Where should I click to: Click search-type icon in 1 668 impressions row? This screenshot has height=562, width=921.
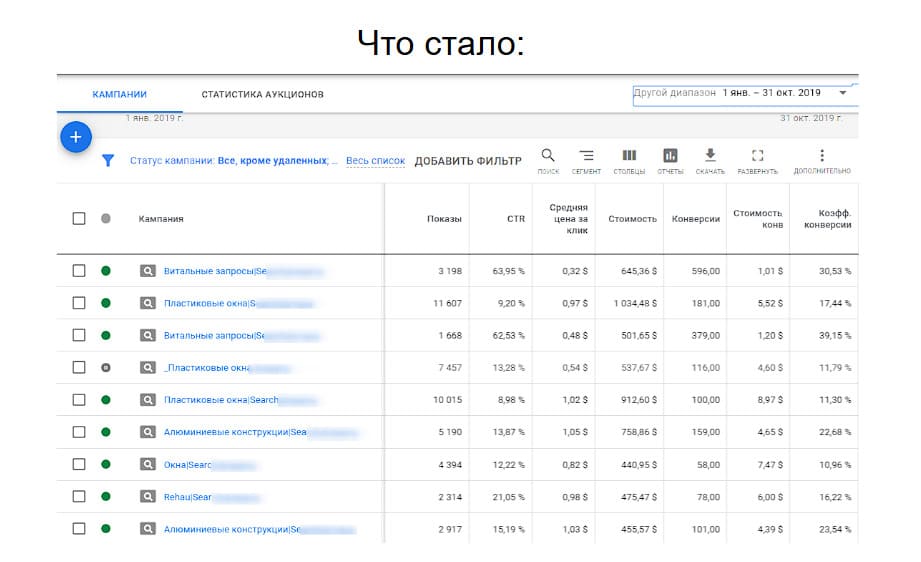[x=147, y=335]
